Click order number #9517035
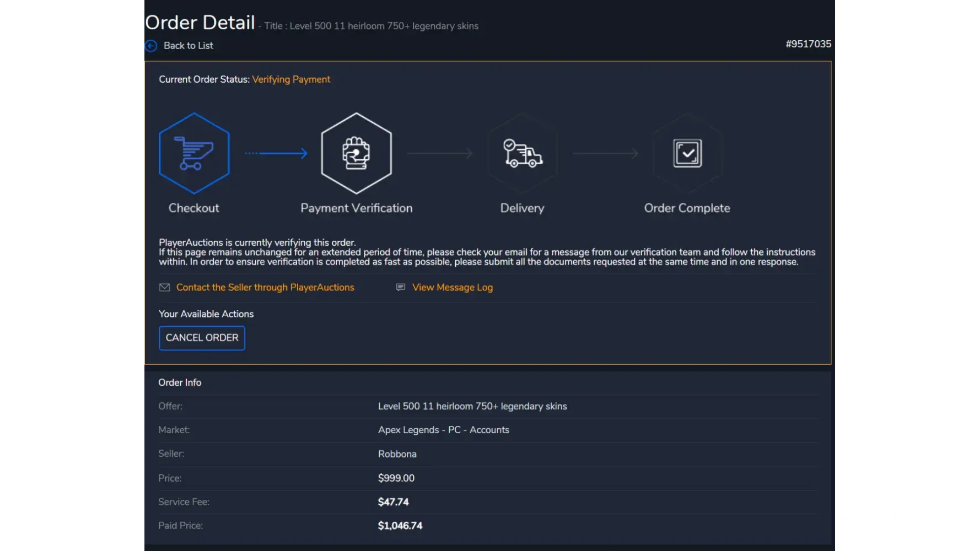This screenshot has width=980, height=551. click(808, 44)
